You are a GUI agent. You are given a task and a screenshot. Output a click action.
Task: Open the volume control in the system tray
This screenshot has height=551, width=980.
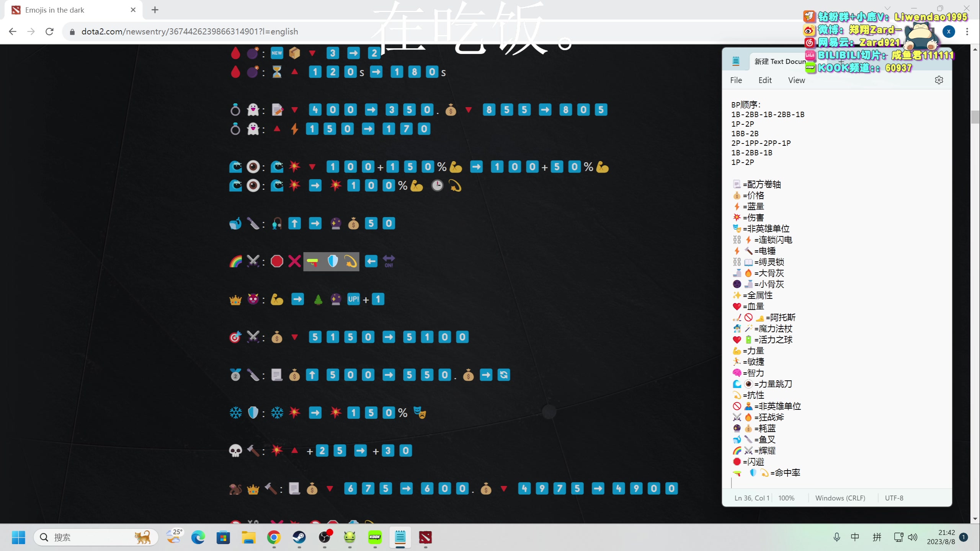click(913, 537)
